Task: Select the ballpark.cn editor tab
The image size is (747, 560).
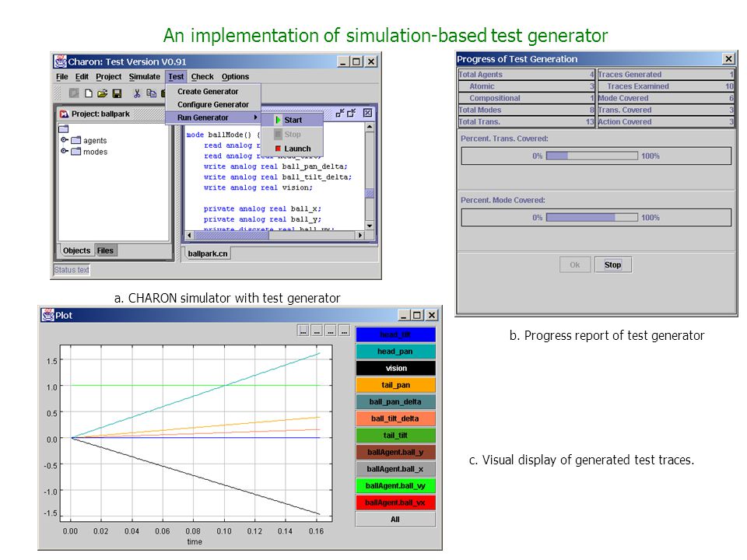Action: click(208, 254)
